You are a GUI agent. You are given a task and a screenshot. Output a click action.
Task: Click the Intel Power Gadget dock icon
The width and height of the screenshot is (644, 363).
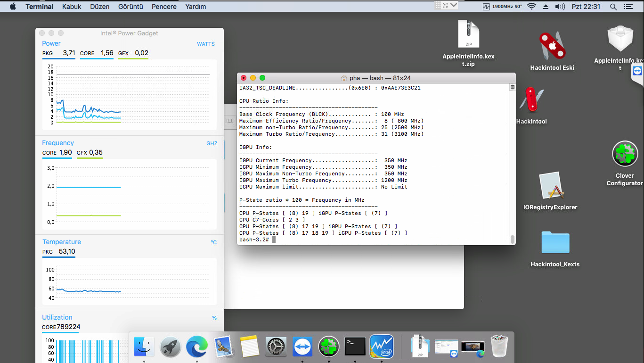[381, 347]
